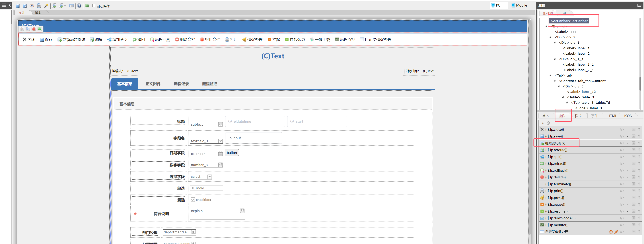Click the 'button' button beside calendar
The height and width of the screenshot is (244, 644).
coord(231,153)
